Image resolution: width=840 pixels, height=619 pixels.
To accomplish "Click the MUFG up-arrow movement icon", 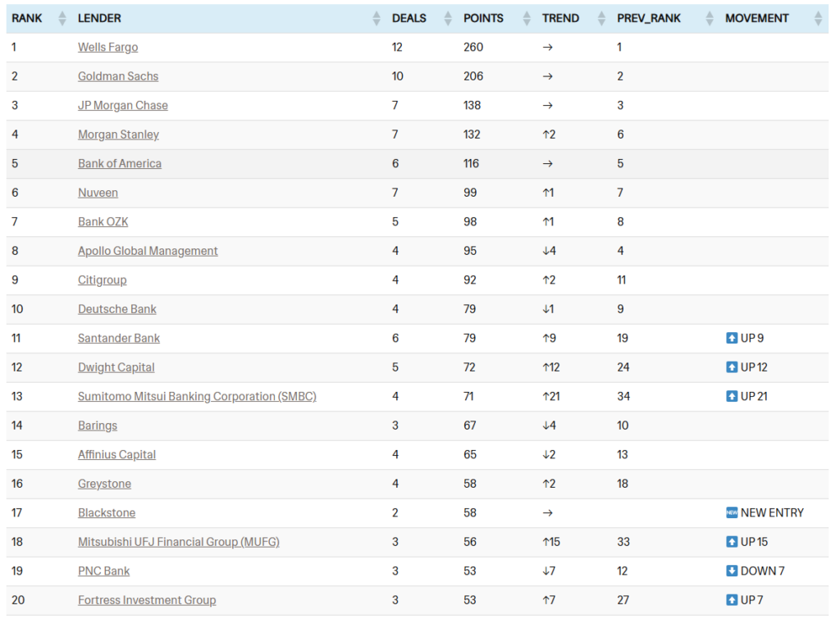I will 732,542.
